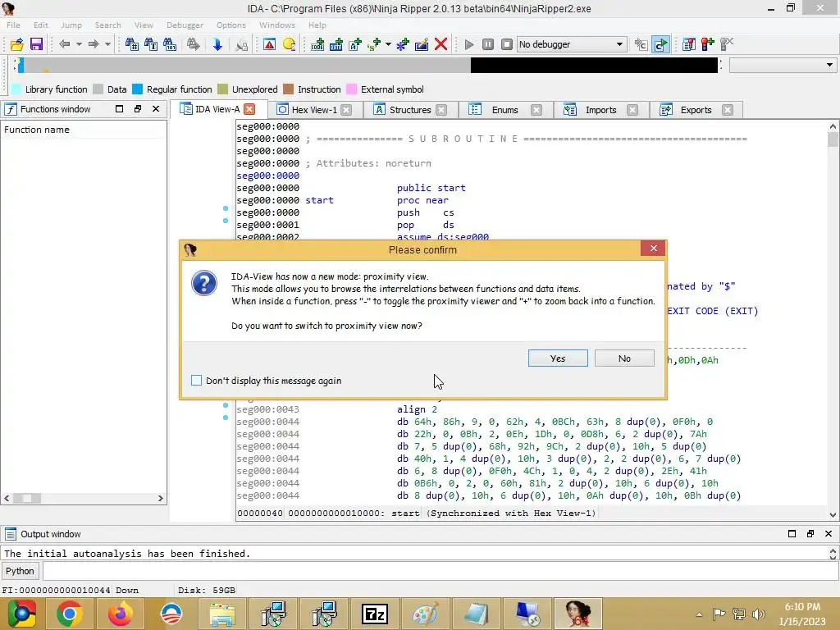Click the highlighted green-arrow C toolbar icon
The height and width of the screenshot is (630, 840).
coord(661,44)
